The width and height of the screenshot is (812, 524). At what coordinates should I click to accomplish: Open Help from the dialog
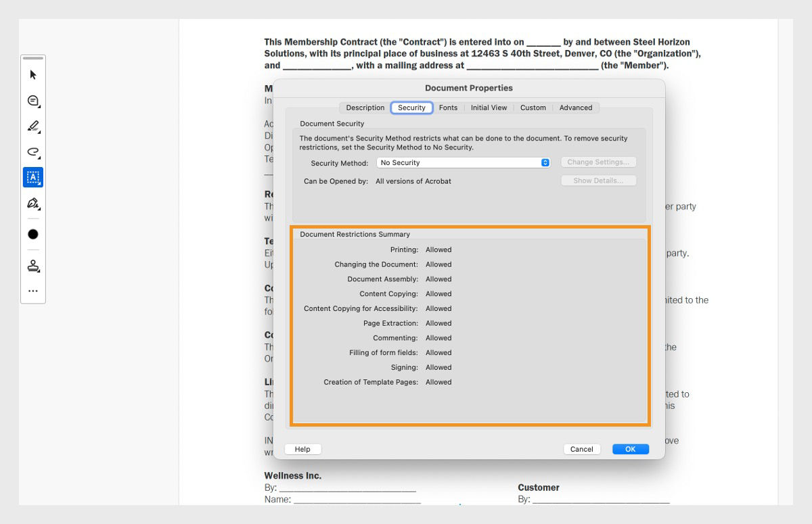click(x=302, y=448)
